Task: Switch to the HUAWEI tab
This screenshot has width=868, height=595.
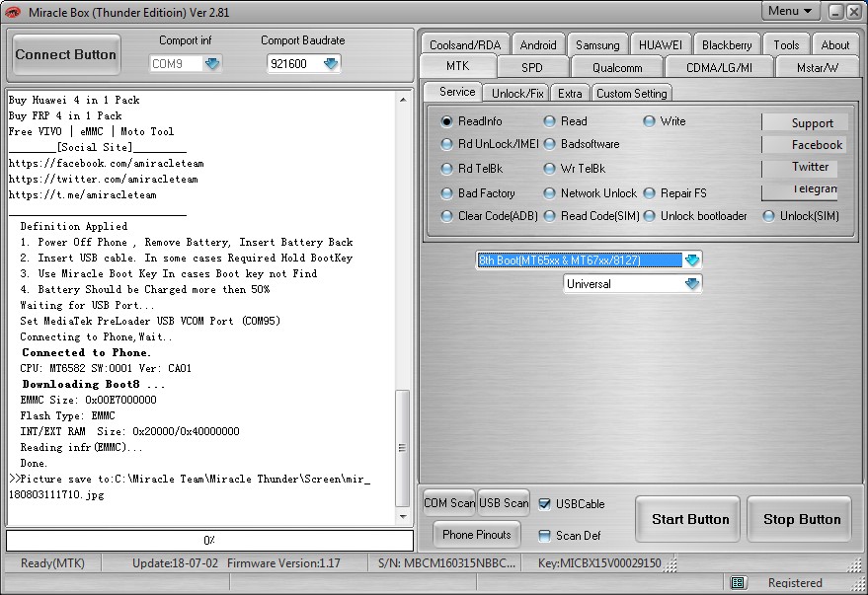Action: click(661, 44)
